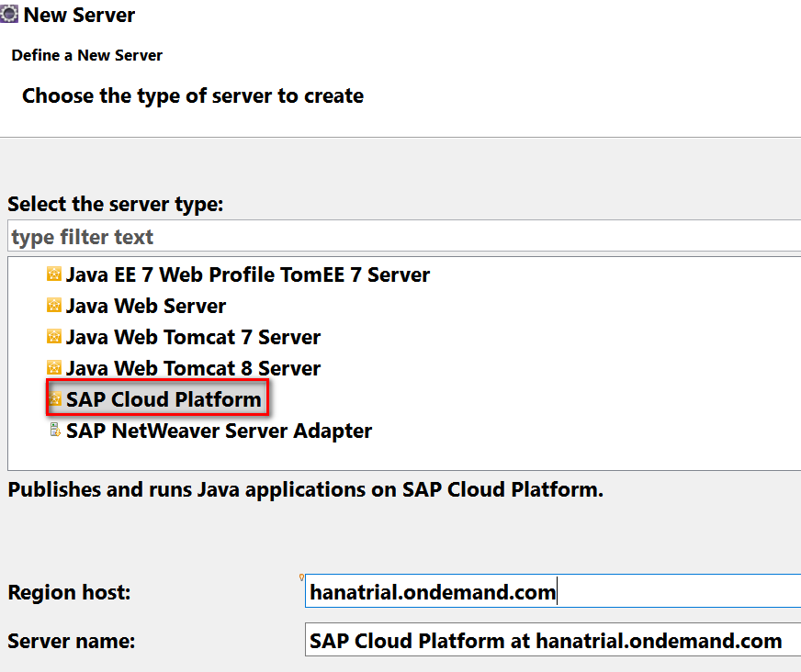The image size is (801, 672).
Task: Click the 'Region host:' label
Action: click(x=69, y=592)
